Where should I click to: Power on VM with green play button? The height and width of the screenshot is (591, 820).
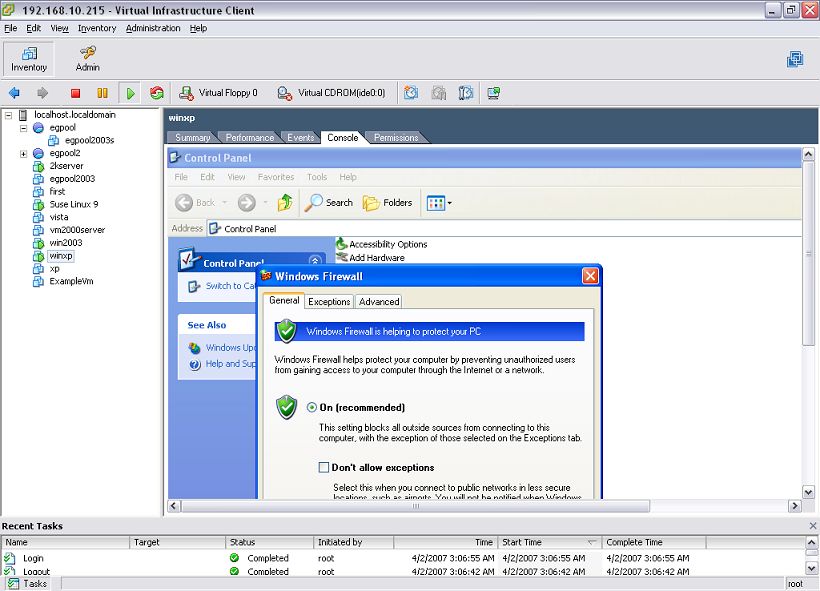tap(130, 93)
